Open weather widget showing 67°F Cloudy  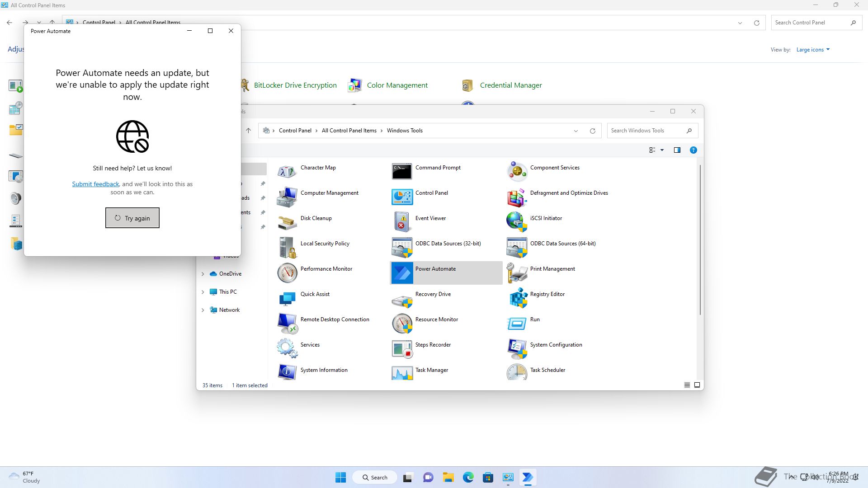25,477
